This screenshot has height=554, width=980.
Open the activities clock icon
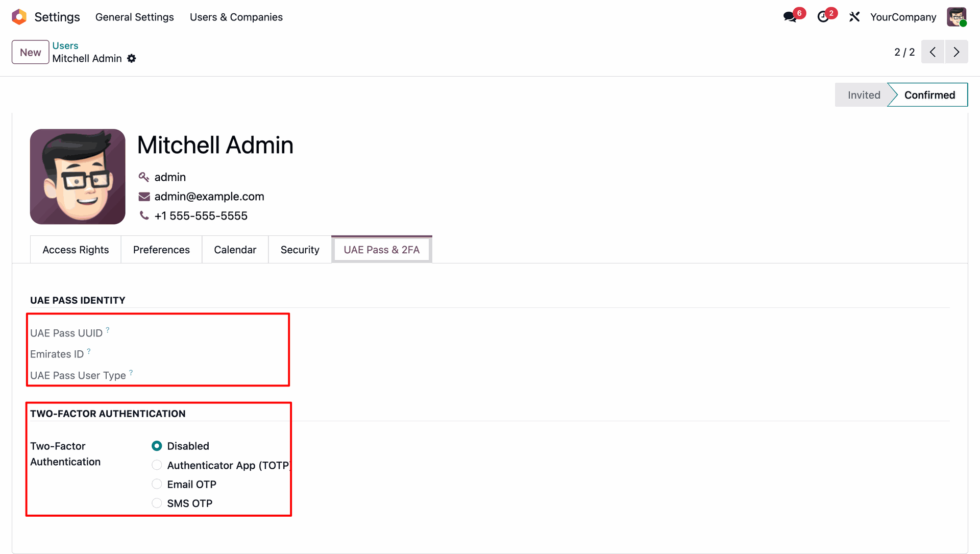[823, 17]
